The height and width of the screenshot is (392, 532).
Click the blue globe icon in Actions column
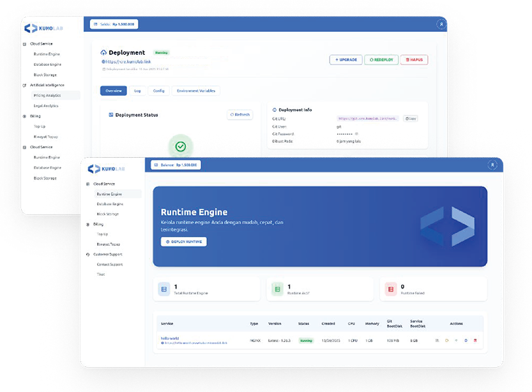(466, 340)
